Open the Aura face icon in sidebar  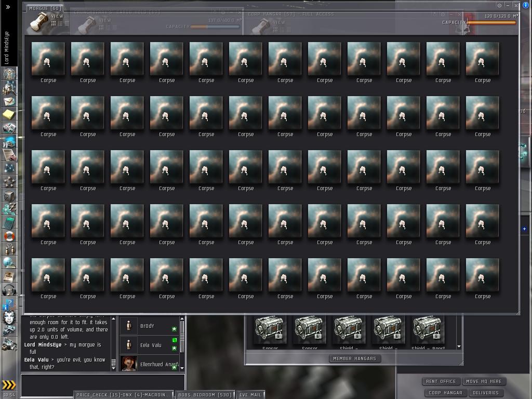coord(9,317)
